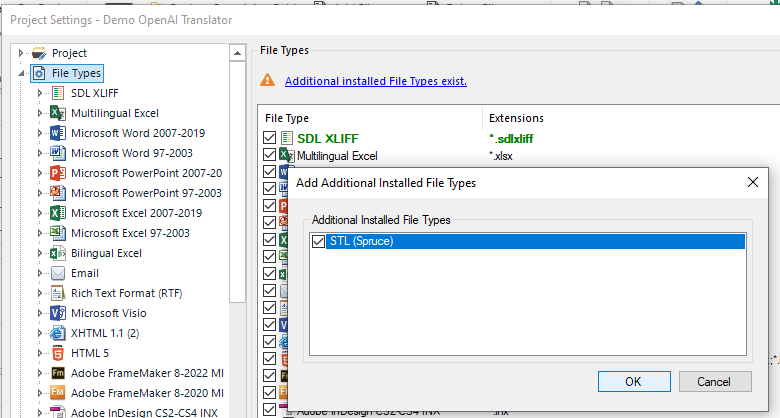Expand the Microsoft Excel 2007-2019 node
This screenshot has height=418, width=780.
pos(40,213)
